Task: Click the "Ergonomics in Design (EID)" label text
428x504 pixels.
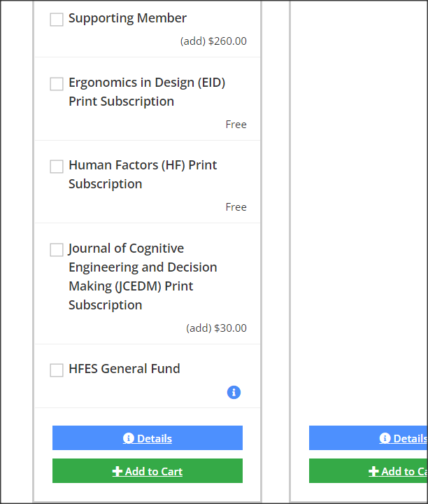Action: (x=146, y=83)
